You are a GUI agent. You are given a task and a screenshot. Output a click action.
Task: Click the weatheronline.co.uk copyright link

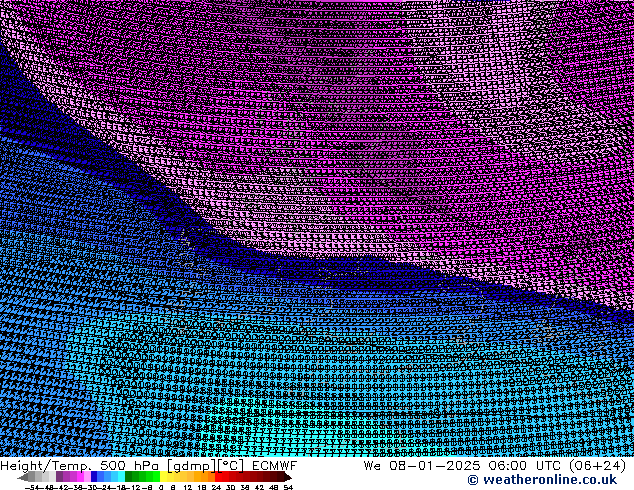click(x=542, y=480)
